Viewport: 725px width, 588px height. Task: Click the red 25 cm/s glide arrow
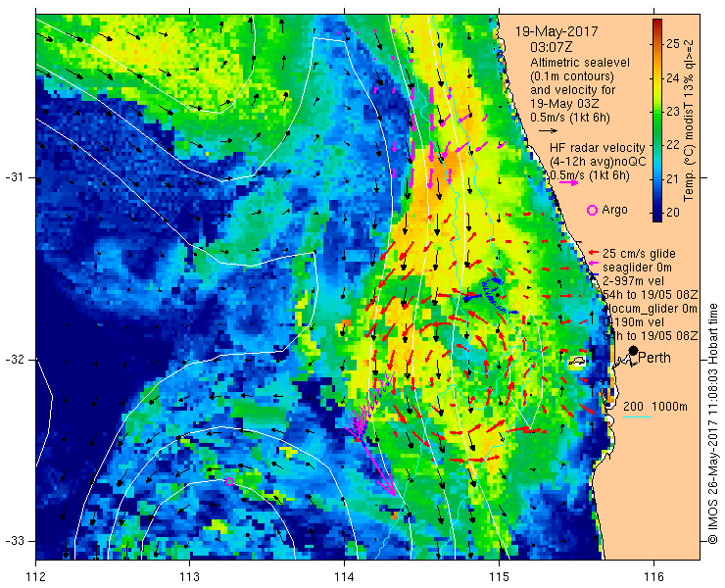pyautogui.click(x=594, y=253)
